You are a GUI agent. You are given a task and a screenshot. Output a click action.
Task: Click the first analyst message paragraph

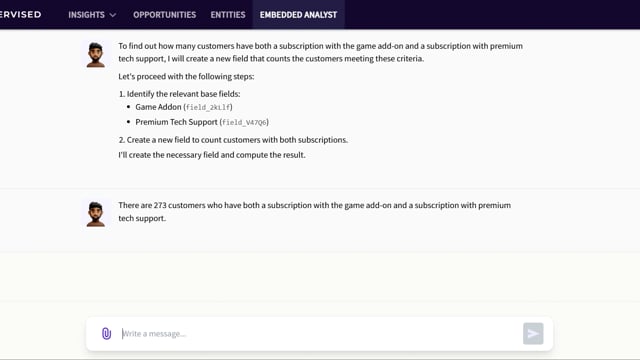(320, 52)
